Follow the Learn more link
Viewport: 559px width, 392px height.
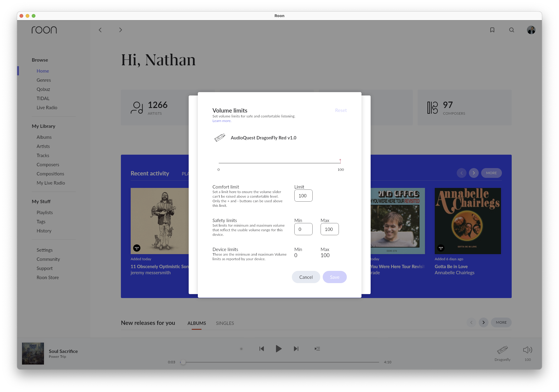222,121
